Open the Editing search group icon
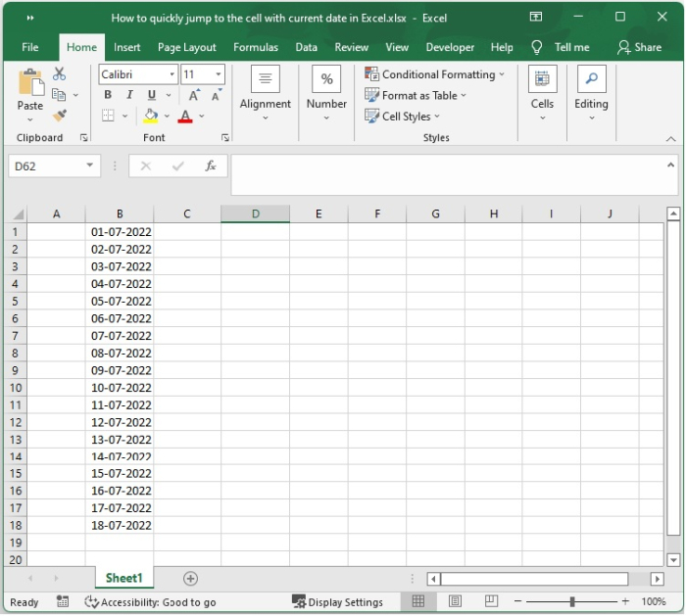Image resolution: width=686 pixels, height=616 pixels. point(591,79)
